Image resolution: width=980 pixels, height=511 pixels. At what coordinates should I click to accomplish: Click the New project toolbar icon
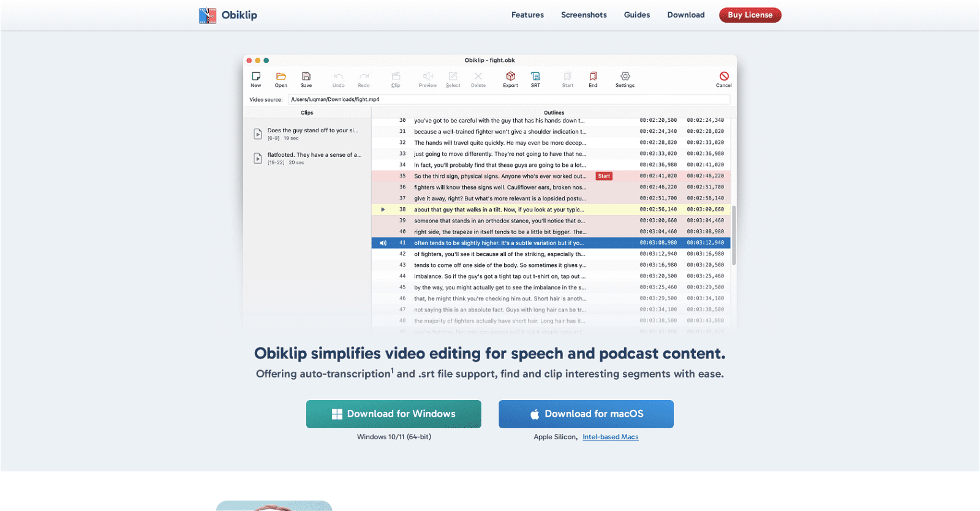coord(256,77)
